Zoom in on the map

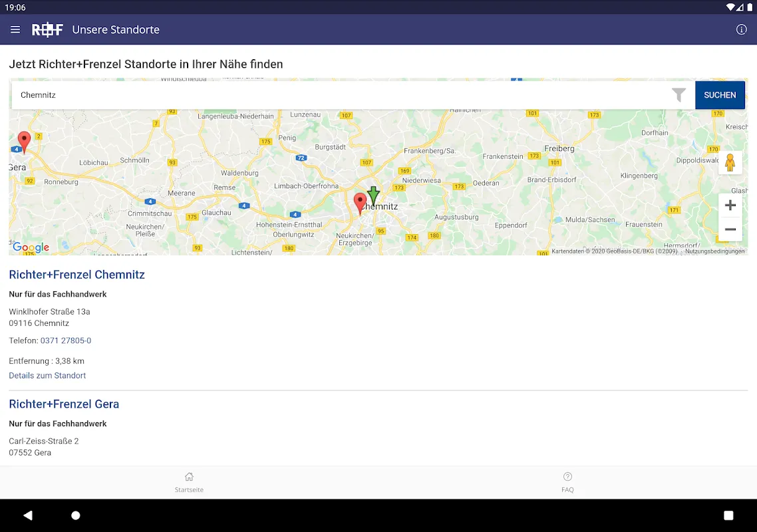(730, 205)
